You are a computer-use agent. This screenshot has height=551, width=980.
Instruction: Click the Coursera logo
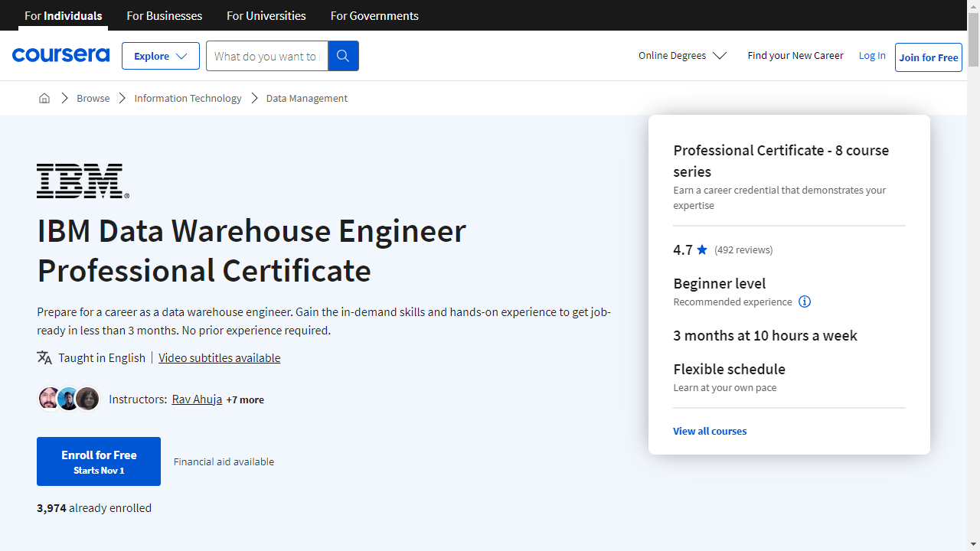coord(60,56)
